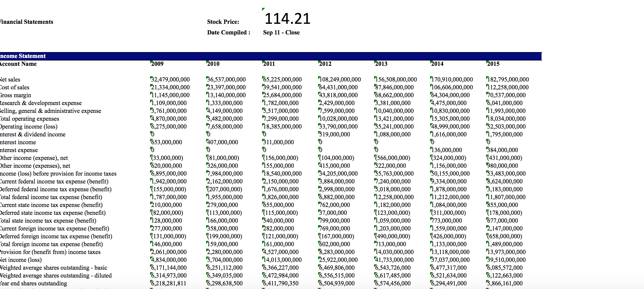This screenshot has width=644, height=289.
Task: Click the Interest expense row label
Action: (x=19, y=150)
